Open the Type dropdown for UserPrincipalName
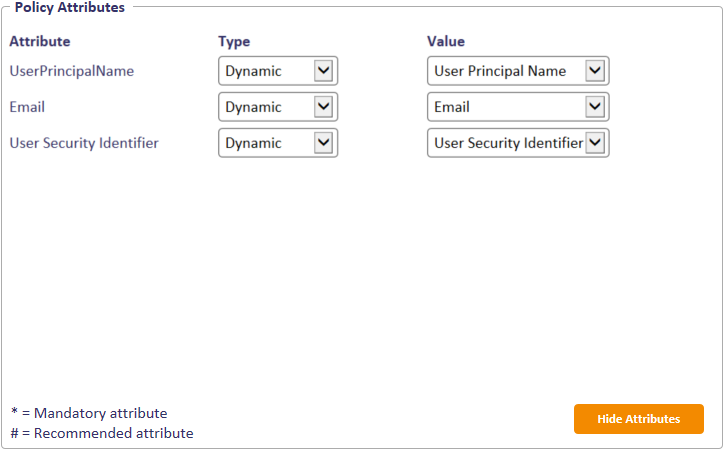 point(277,71)
